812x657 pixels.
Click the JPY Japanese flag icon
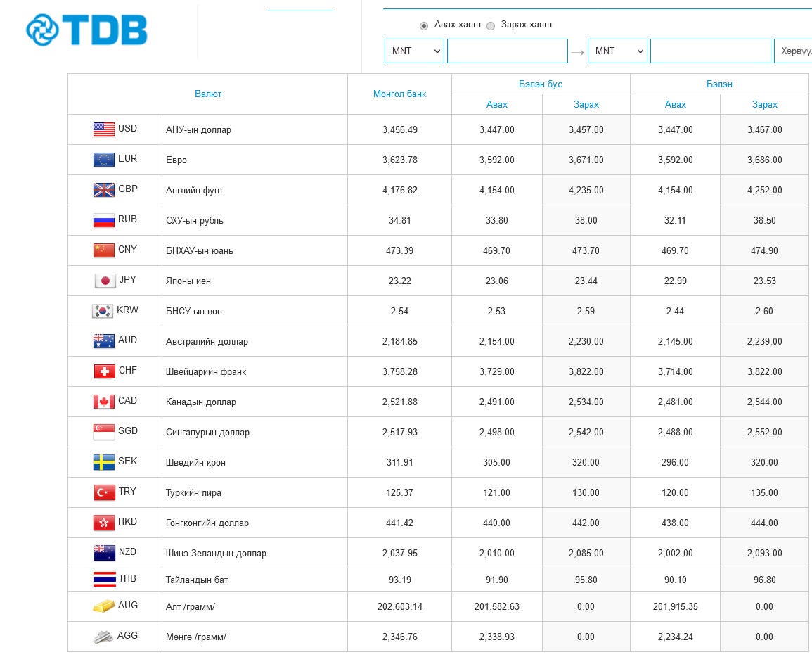105,280
